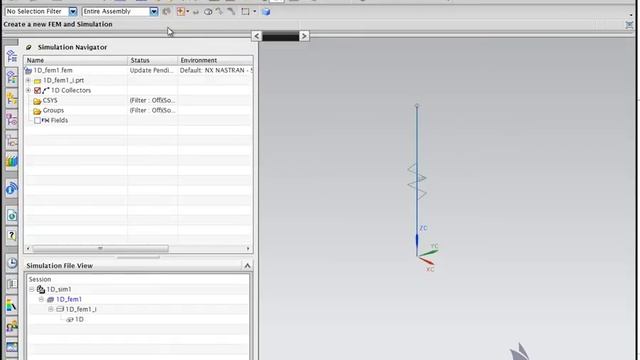Viewport: 640px width, 360px height.
Task: Open the question mark help sidebar icon
Action: (11, 236)
